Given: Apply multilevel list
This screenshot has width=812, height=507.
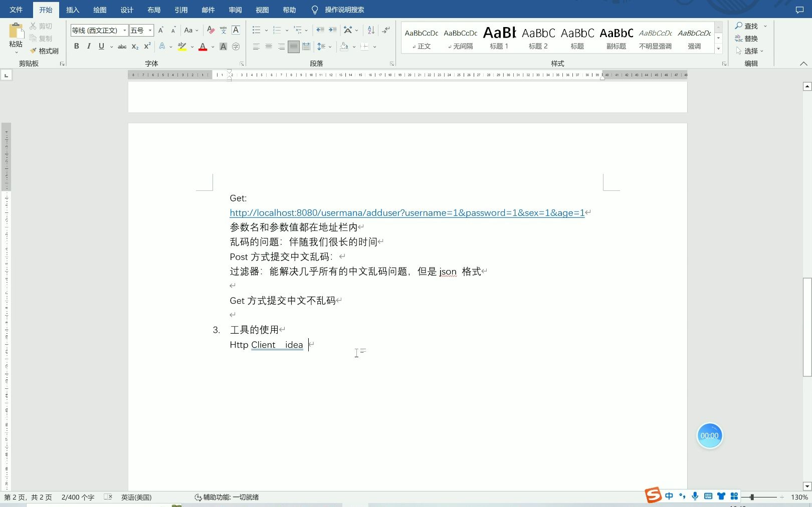Looking at the screenshot, I should 298,30.
